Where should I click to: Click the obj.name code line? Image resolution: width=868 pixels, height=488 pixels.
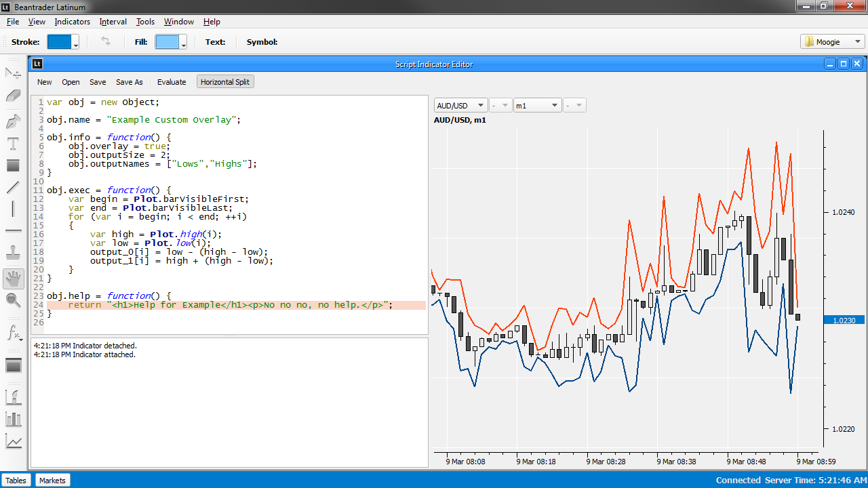click(144, 119)
